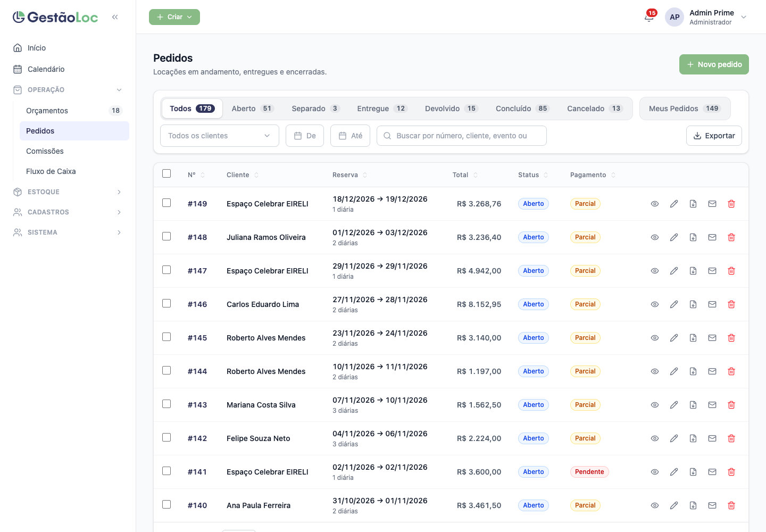Click the envelope icon for order #148
The height and width of the screenshot is (532, 766).
click(x=712, y=237)
